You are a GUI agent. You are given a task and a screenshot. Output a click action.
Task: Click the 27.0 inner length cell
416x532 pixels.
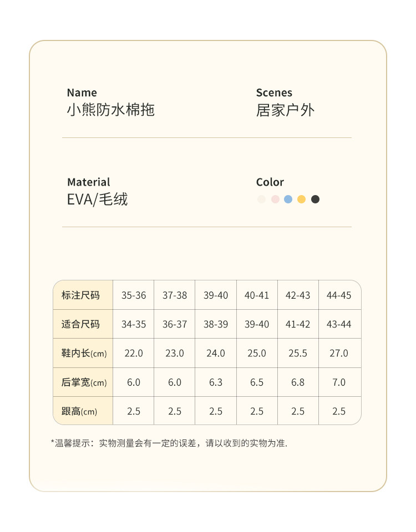coord(339,353)
